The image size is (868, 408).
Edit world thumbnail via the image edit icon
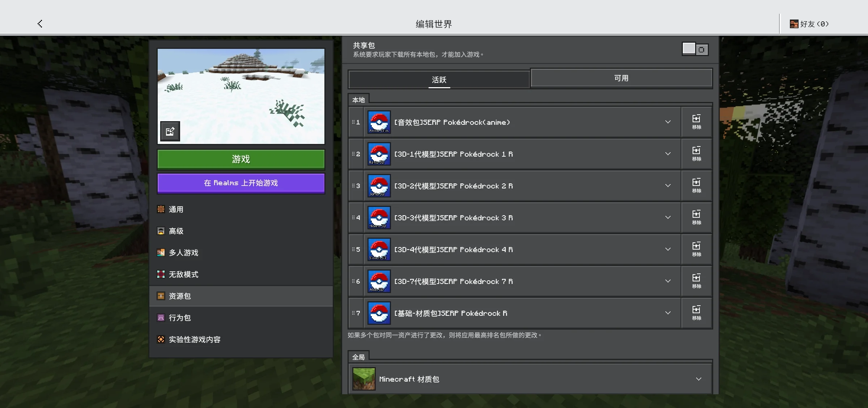click(x=170, y=131)
